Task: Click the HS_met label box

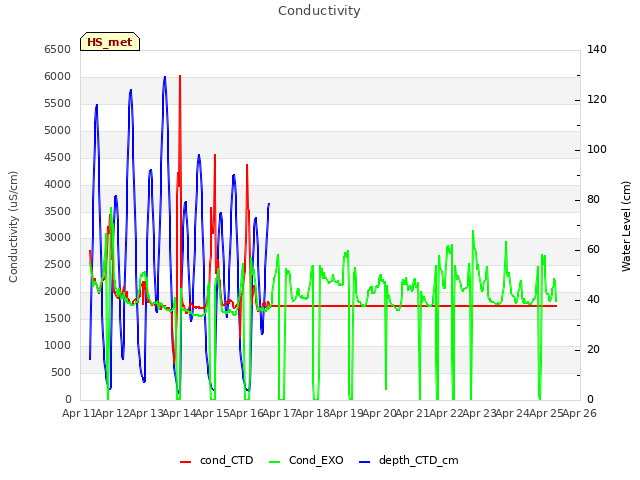Action: pyautogui.click(x=110, y=42)
